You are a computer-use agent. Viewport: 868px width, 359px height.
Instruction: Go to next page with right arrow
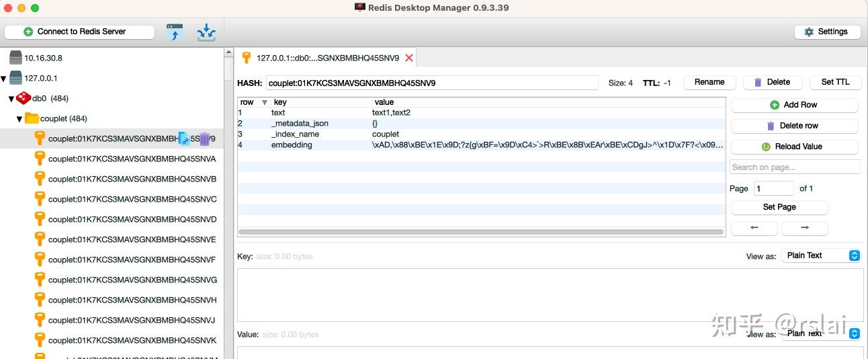click(805, 228)
